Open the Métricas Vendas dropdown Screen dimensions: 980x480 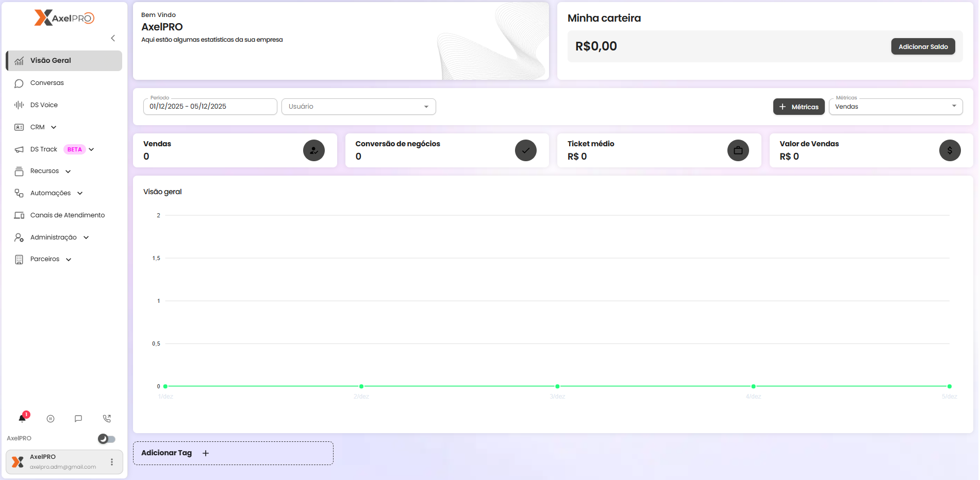coord(895,107)
